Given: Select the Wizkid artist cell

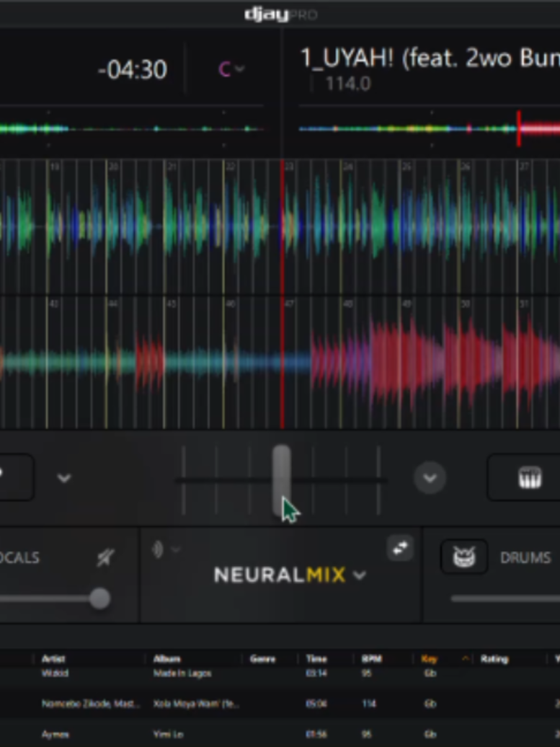Looking at the screenshot, I should [55, 673].
